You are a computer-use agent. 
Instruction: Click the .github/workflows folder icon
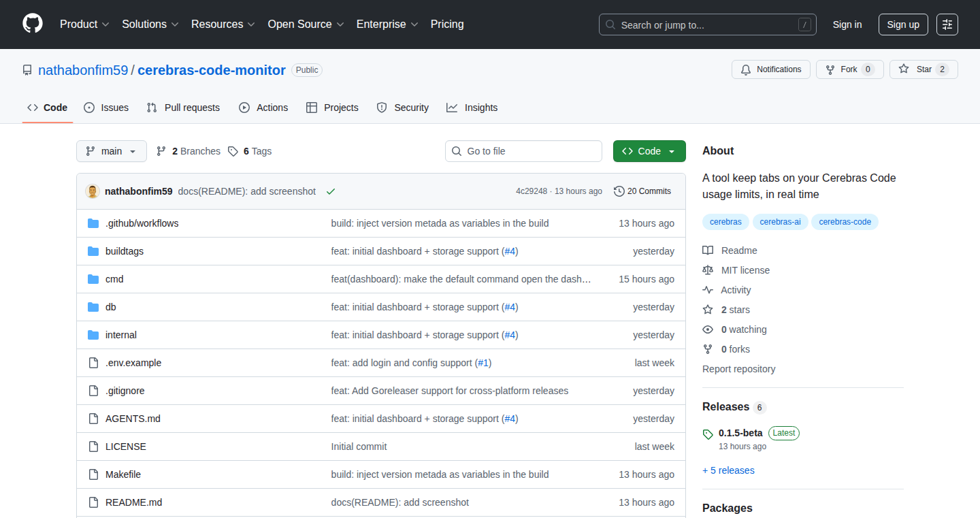pos(93,223)
